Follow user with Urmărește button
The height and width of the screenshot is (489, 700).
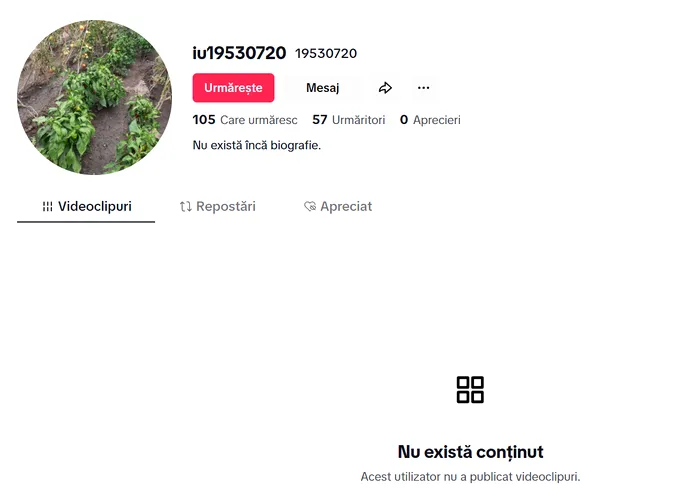click(233, 88)
